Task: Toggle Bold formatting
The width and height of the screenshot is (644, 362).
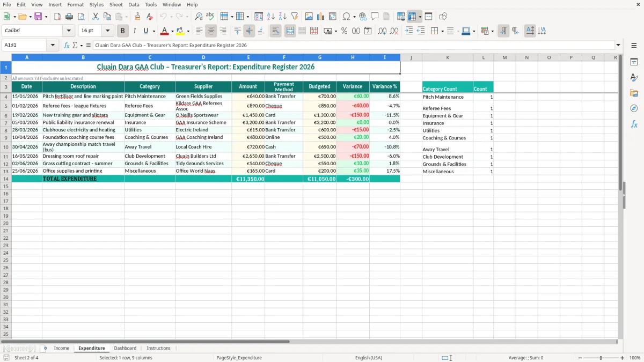Action: [122, 31]
